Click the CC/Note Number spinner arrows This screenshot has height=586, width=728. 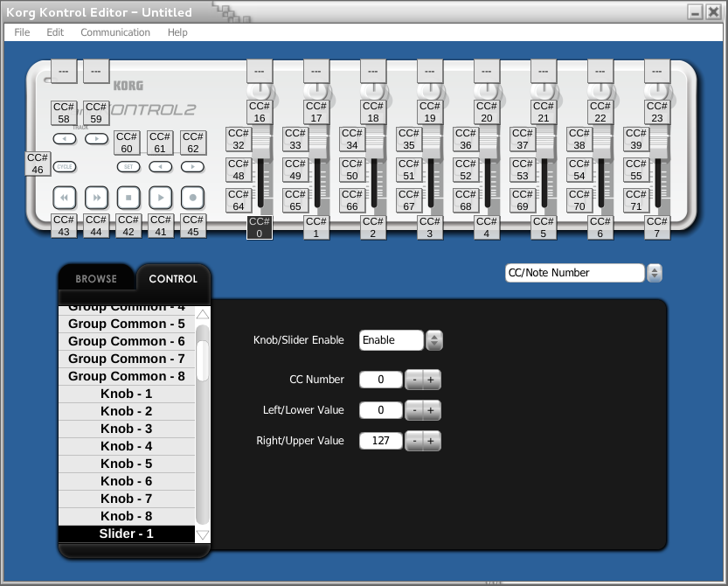click(x=655, y=273)
